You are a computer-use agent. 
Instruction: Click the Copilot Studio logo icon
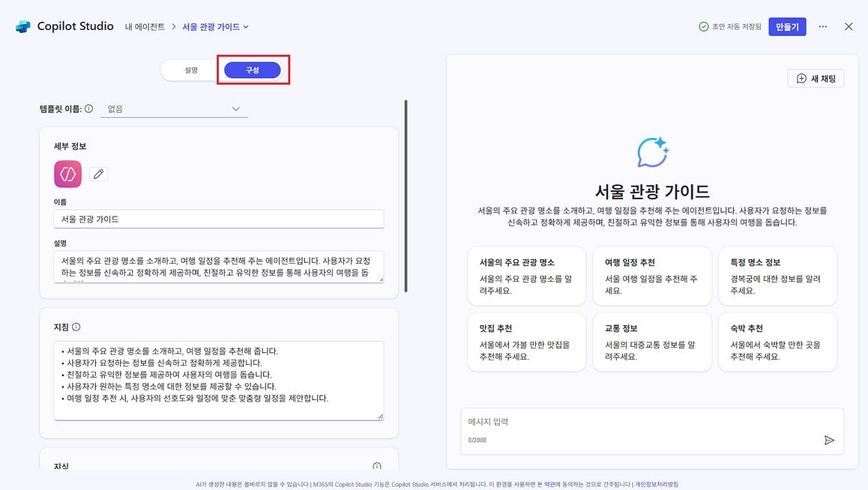(22, 26)
